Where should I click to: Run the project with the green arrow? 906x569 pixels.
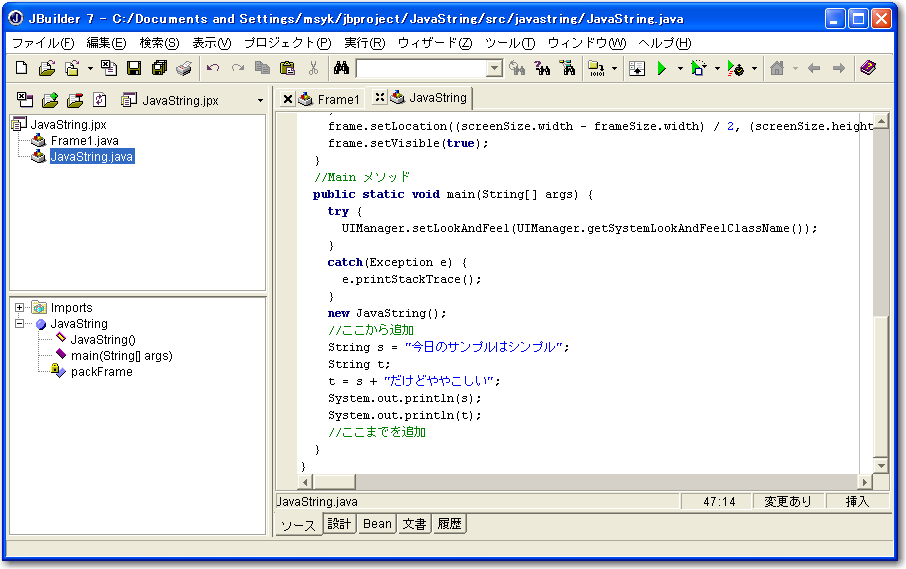661,68
